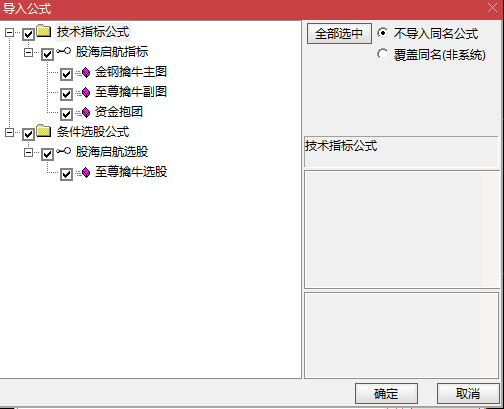This screenshot has width=504, height=409.
Task: Click the 全部选中 button
Action: pyautogui.click(x=339, y=33)
